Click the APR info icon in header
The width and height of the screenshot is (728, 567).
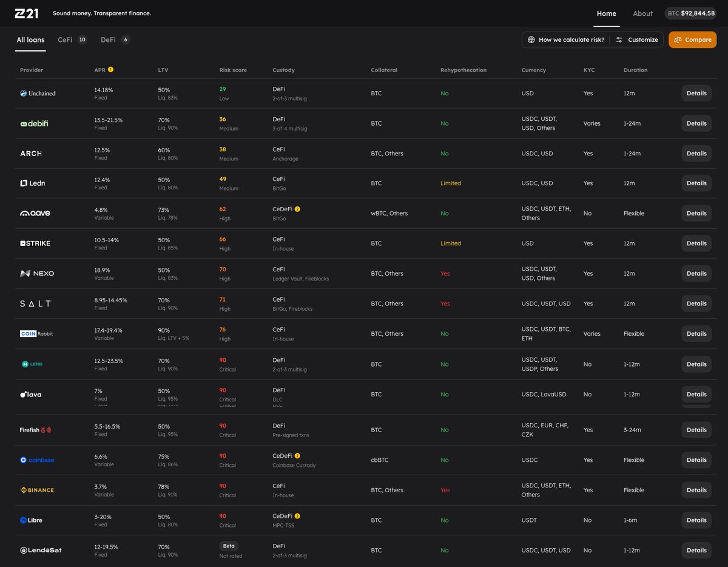[x=110, y=70]
